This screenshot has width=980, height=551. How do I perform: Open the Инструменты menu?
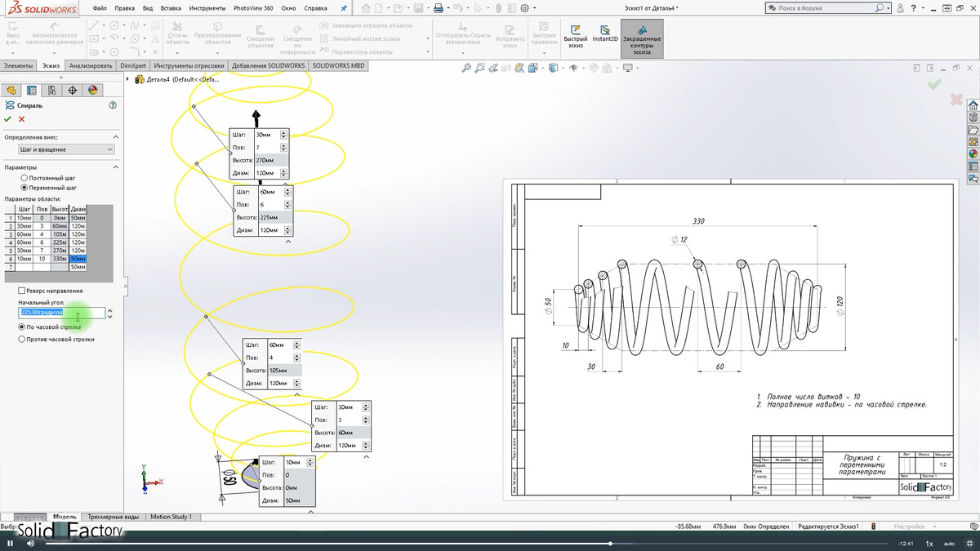[x=207, y=8]
